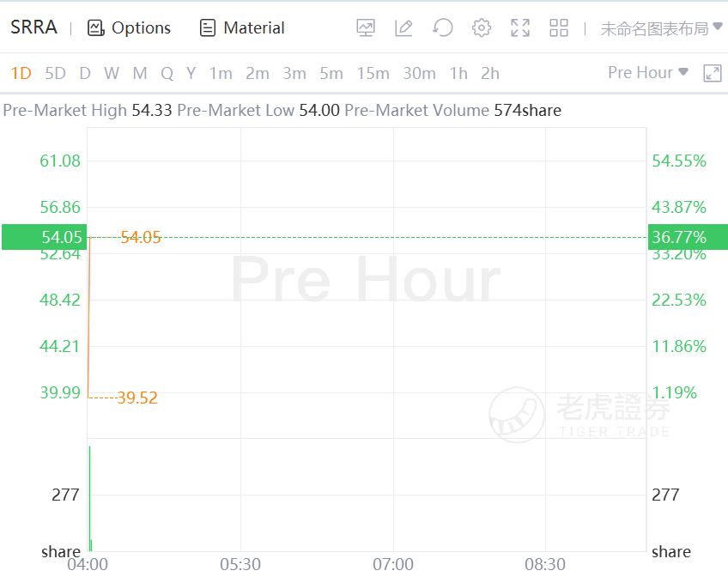Select the 15m interval
Image resolution: width=728 pixels, height=577 pixels.
(373, 74)
